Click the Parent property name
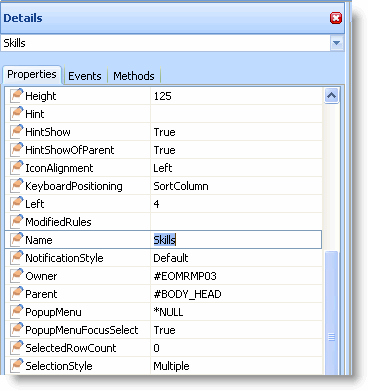The image size is (368, 391). tap(41, 294)
